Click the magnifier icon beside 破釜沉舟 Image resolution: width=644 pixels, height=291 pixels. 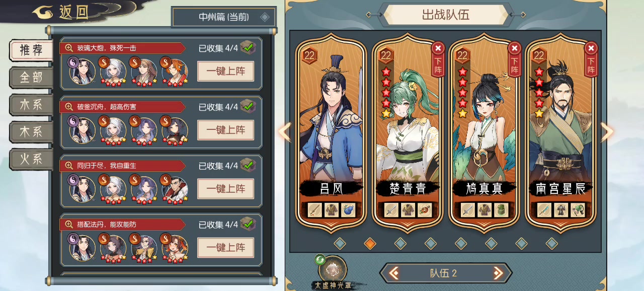(x=69, y=107)
